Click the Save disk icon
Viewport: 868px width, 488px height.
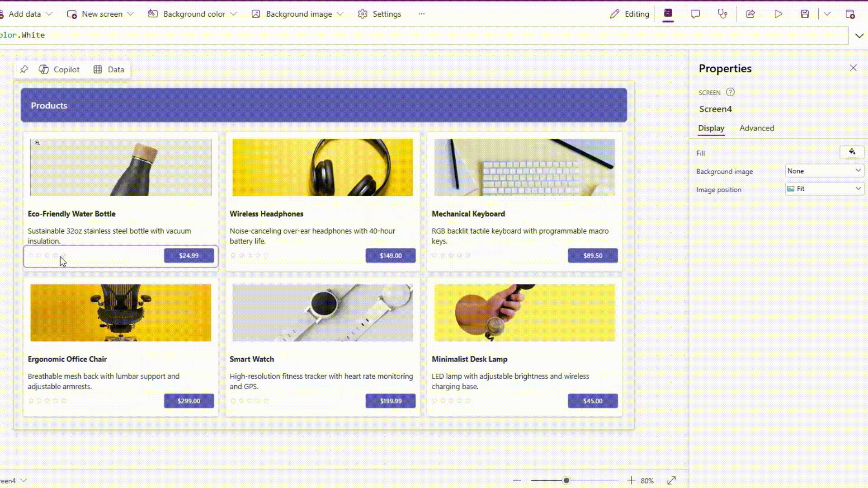(805, 14)
